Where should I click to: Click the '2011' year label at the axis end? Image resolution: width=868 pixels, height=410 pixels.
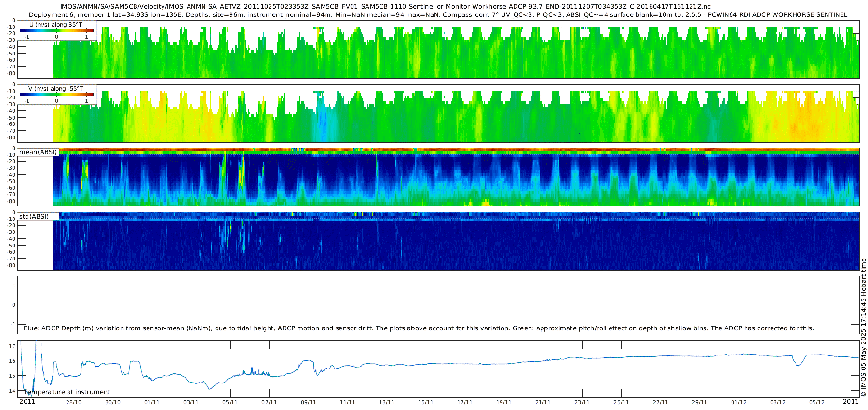pos(851,402)
